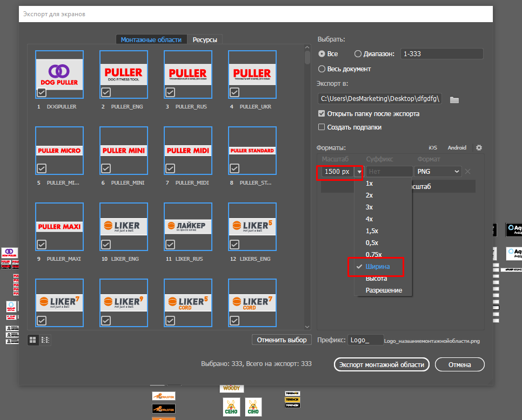Click artboard list scrollbar up arrow

coord(307,48)
